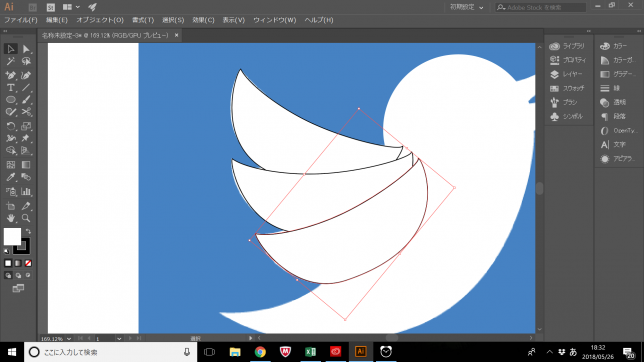This screenshot has height=362, width=644.
Task: Open the レイヤー panel
Action: coord(567,74)
